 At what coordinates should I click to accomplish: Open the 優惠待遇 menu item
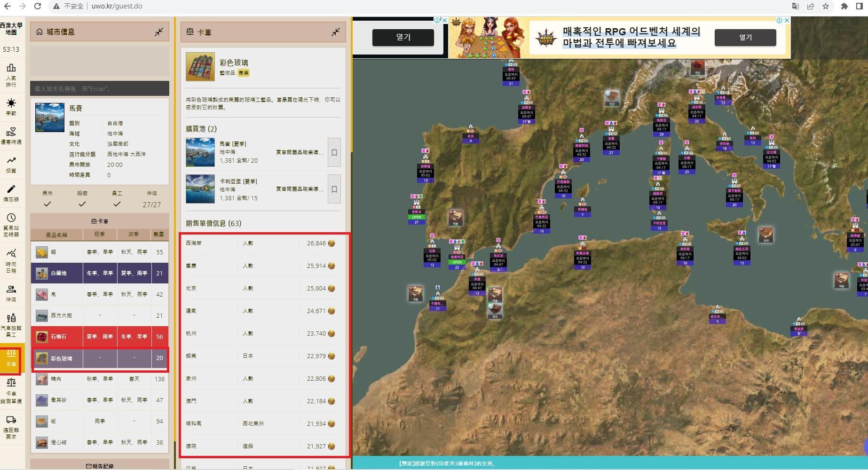coord(12,135)
